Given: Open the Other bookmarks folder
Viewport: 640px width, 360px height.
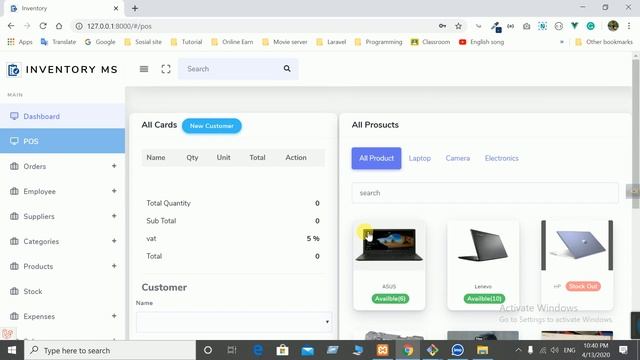Looking at the screenshot, I should (604, 42).
